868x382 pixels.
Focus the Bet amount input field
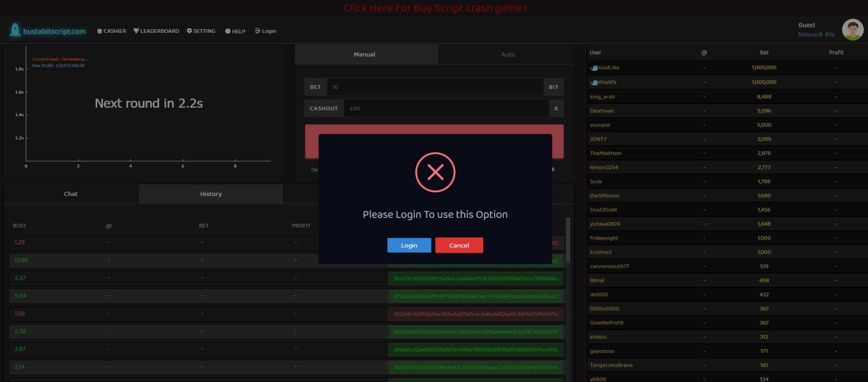click(435, 87)
